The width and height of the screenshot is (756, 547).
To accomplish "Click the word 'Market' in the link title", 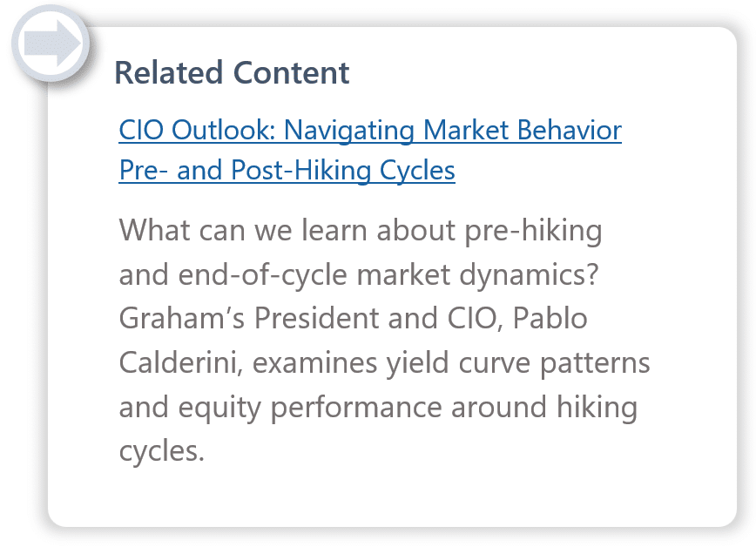I will (466, 131).
